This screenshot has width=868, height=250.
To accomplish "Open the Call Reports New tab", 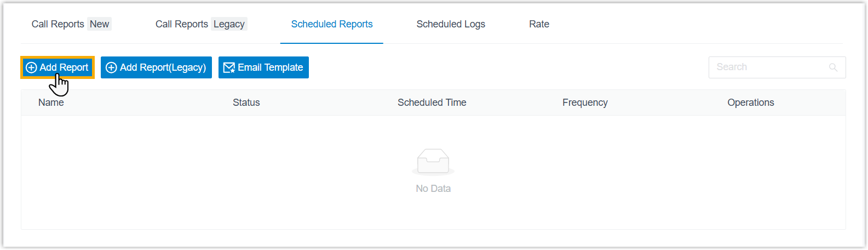I will (71, 24).
